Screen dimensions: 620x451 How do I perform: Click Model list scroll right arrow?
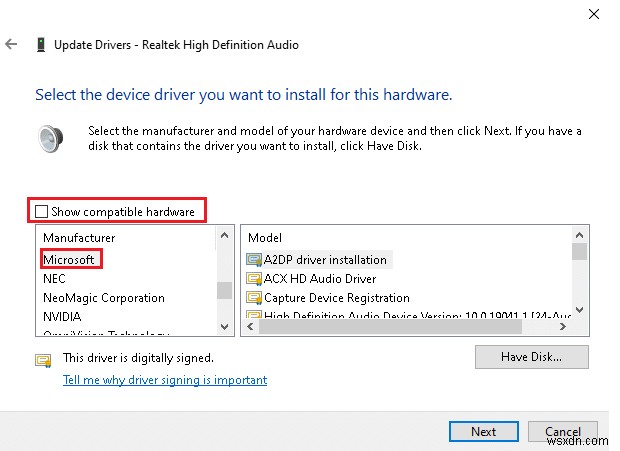(x=563, y=326)
